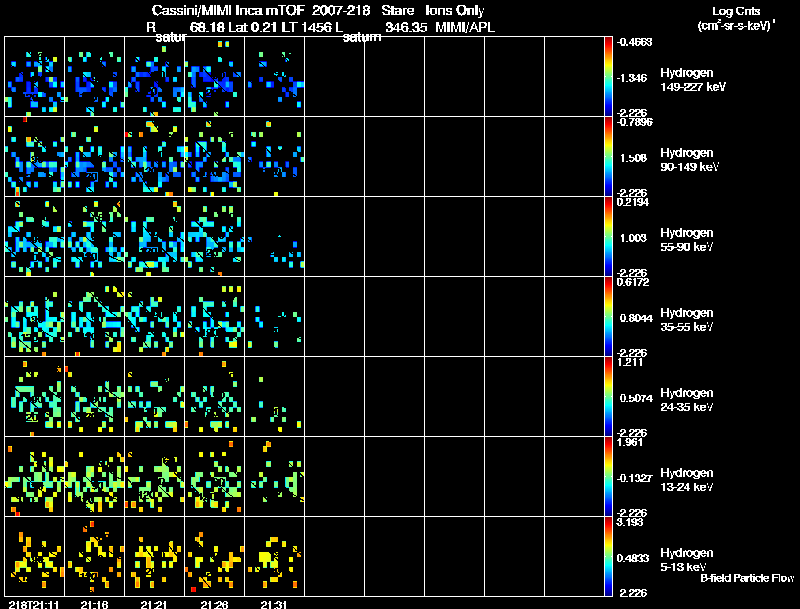Click the Hydrogen 149-227 keV panel at 218T21:11

[35, 77]
